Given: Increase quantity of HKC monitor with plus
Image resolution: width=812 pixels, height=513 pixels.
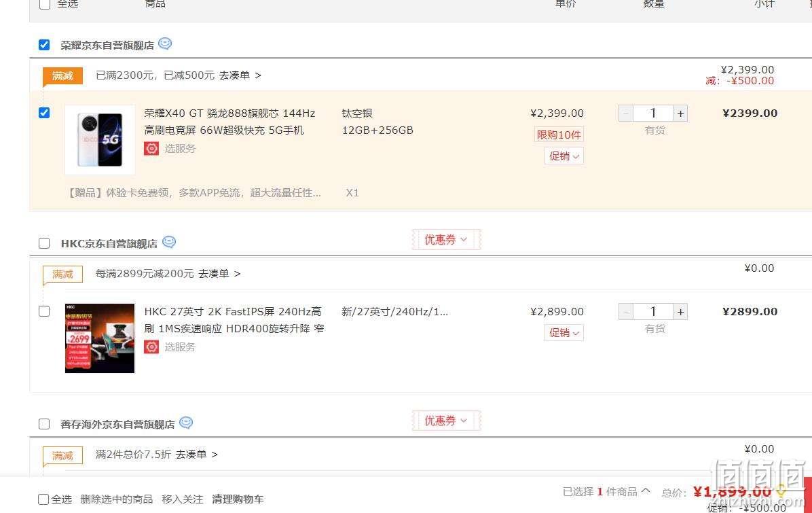Looking at the screenshot, I should tap(680, 312).
